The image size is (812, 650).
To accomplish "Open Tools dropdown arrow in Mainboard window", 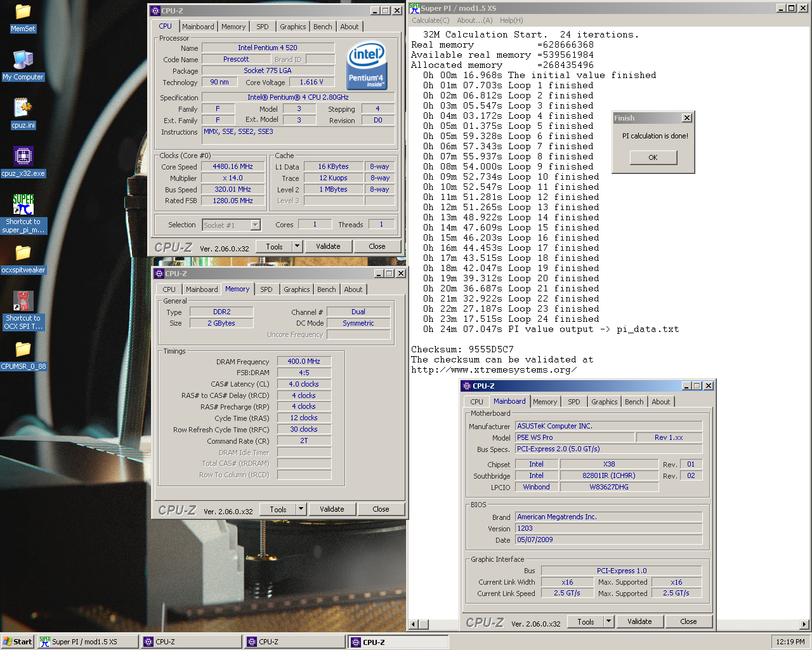I will pyautogui.click(x=608, y=621).
